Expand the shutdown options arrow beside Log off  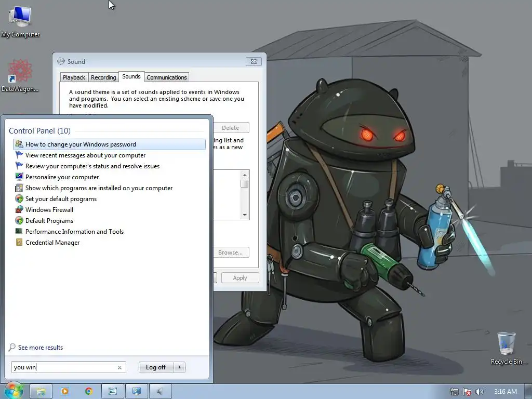[179, 367]
